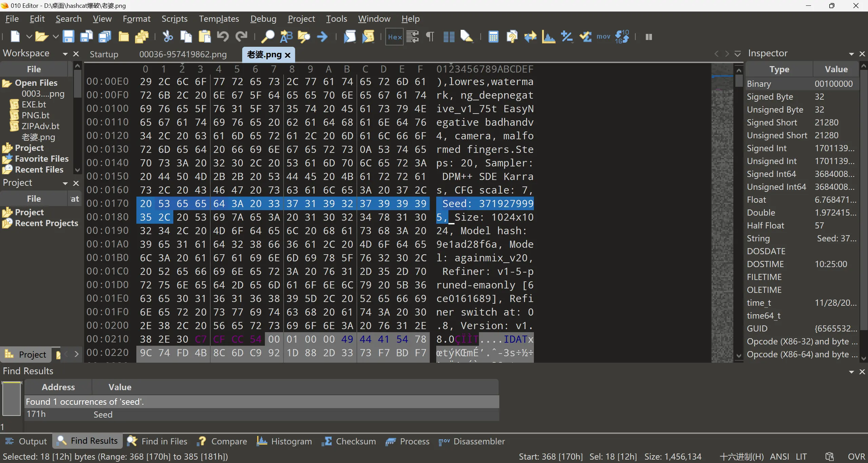Switch to the 00036-957419862.png tab
Screen dimensions: 868x463
tap(183, 54)
